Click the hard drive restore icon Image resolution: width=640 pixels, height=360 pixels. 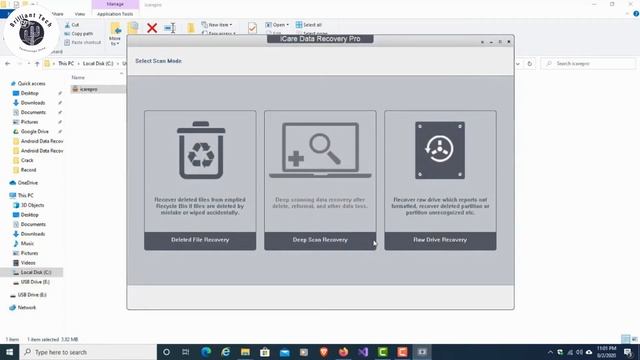[440, 150]
